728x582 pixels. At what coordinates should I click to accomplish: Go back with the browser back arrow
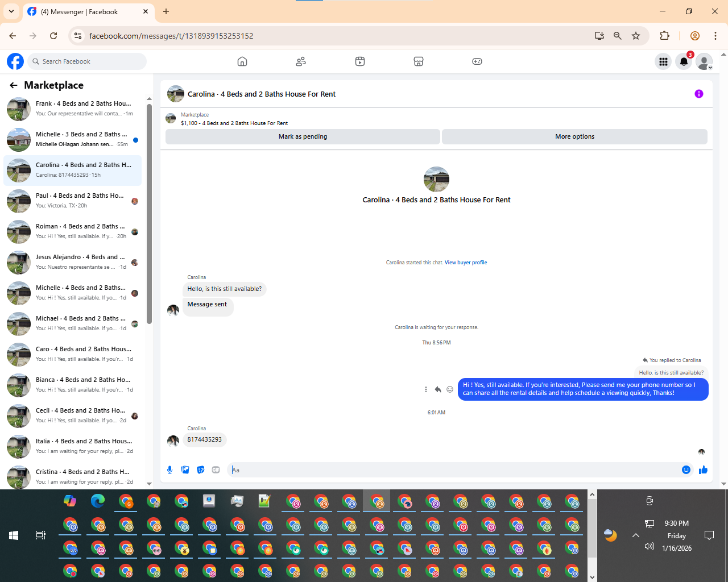coord(13,36)
